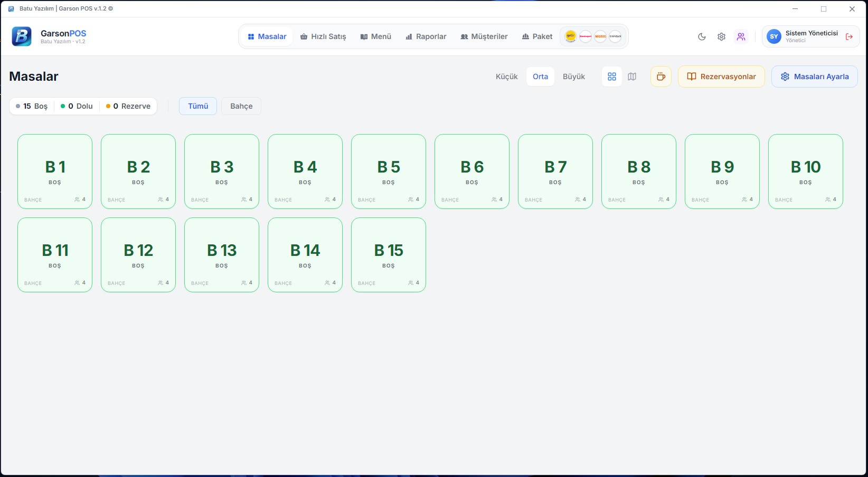Click the Getir delivery integration icon
The image size is (868, 477).
click(571, 36)
